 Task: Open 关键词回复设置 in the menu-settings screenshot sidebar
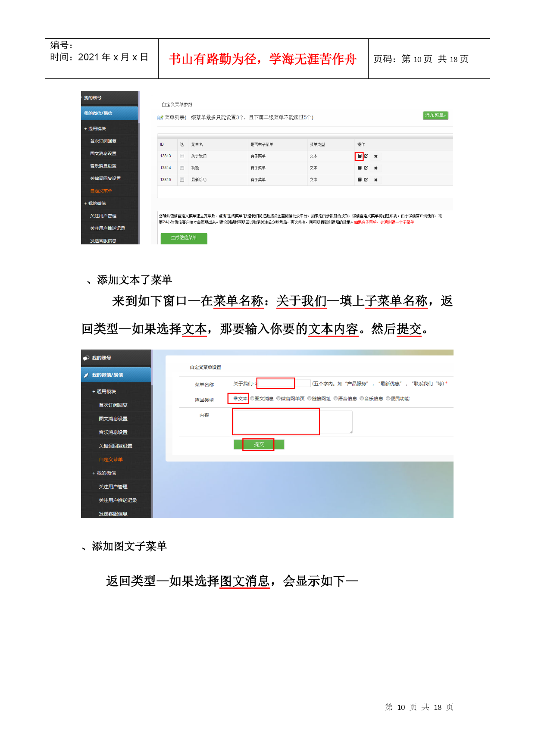click(x=115, y=446)
